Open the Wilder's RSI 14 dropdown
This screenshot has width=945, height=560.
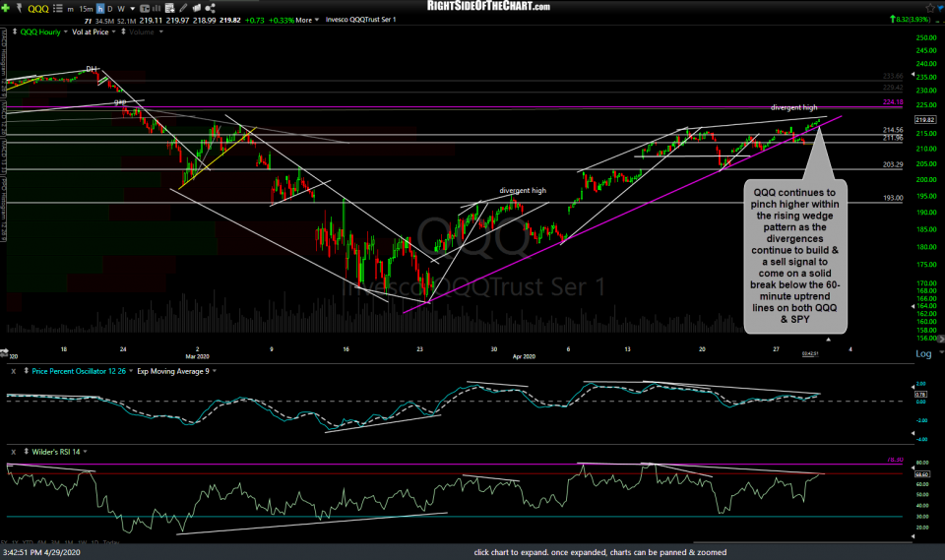point(85,452)
